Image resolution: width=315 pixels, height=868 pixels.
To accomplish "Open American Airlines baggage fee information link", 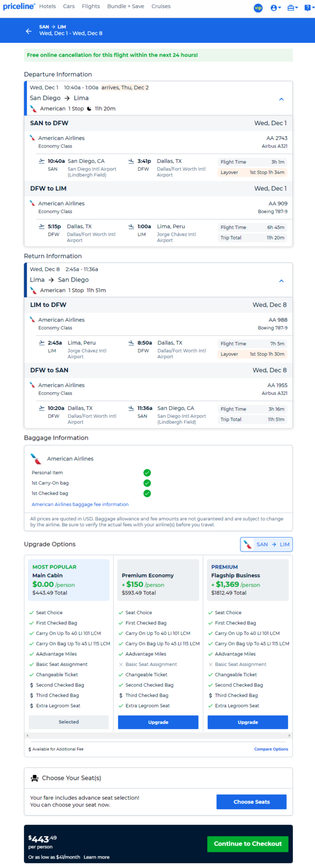I will (x=80, y=504).
